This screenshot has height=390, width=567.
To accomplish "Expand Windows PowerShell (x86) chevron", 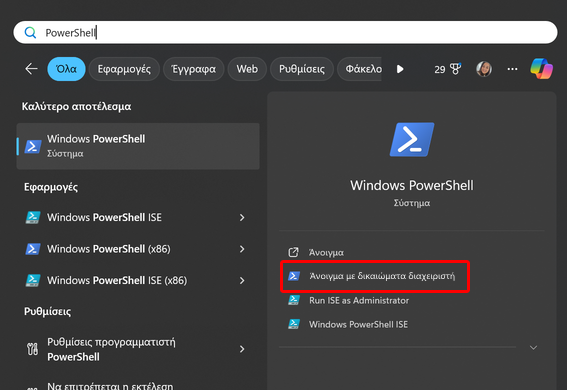I will tap(242, 249).
